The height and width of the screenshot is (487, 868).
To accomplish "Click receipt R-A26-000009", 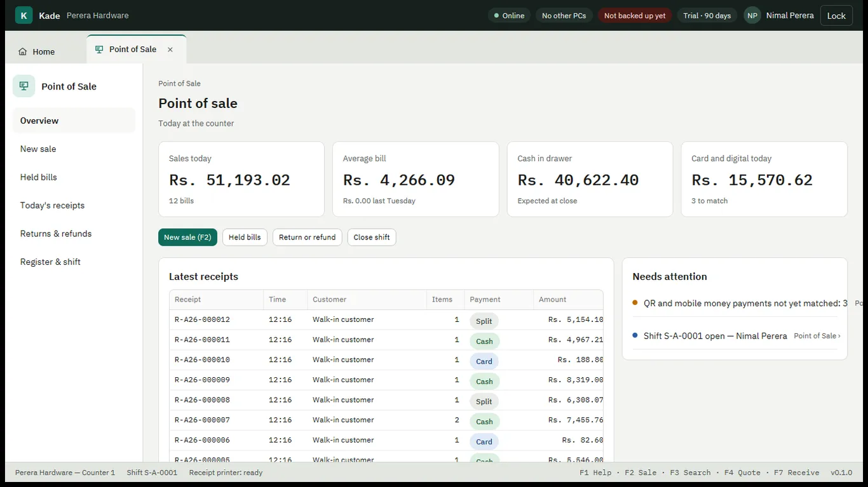I will [386, 380].
